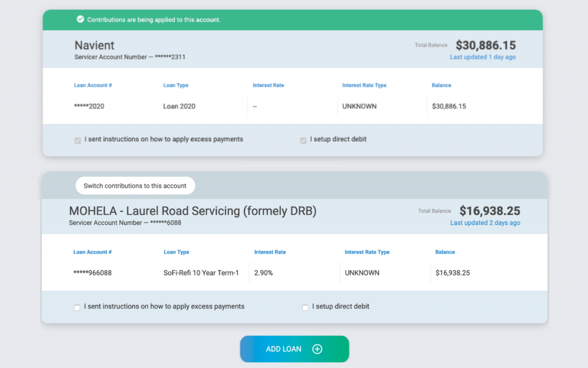Viewport: 588px width, 368px height.
Task: Click MOHELA 'Interest Rate' column header
Action: pos(270,252)
